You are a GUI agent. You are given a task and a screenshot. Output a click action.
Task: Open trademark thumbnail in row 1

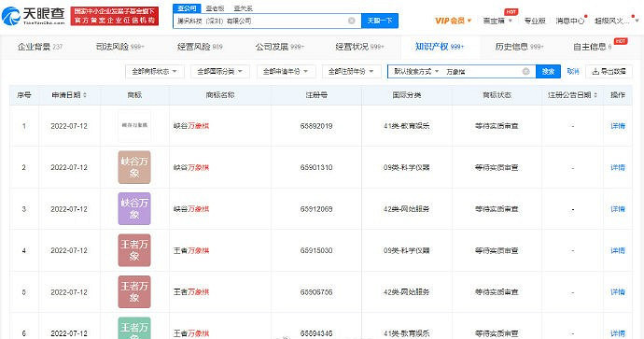[x=134, y=125]
